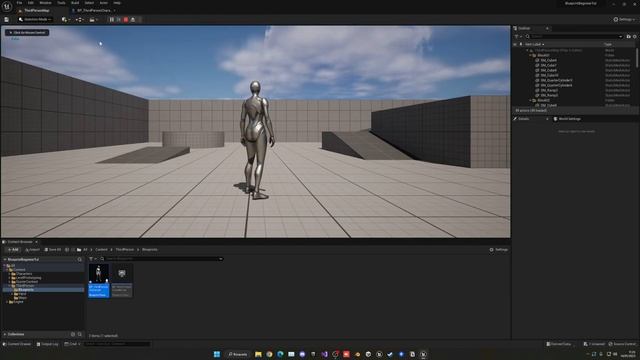The image size is (640, 360).
Task: Click Import in the Content Browser
Action: click(x=32, y=250)
